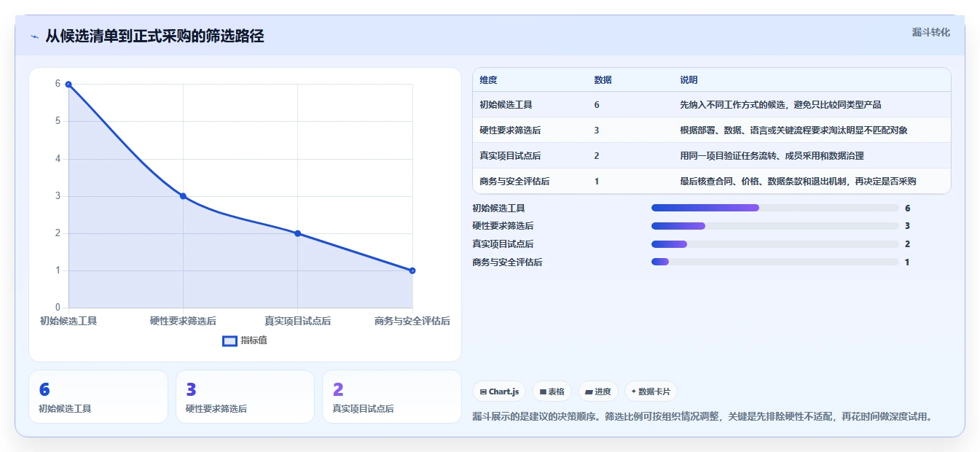
Task: Click the 真实项目试点后 x-axis label on chart
Action: coord(297,321)
